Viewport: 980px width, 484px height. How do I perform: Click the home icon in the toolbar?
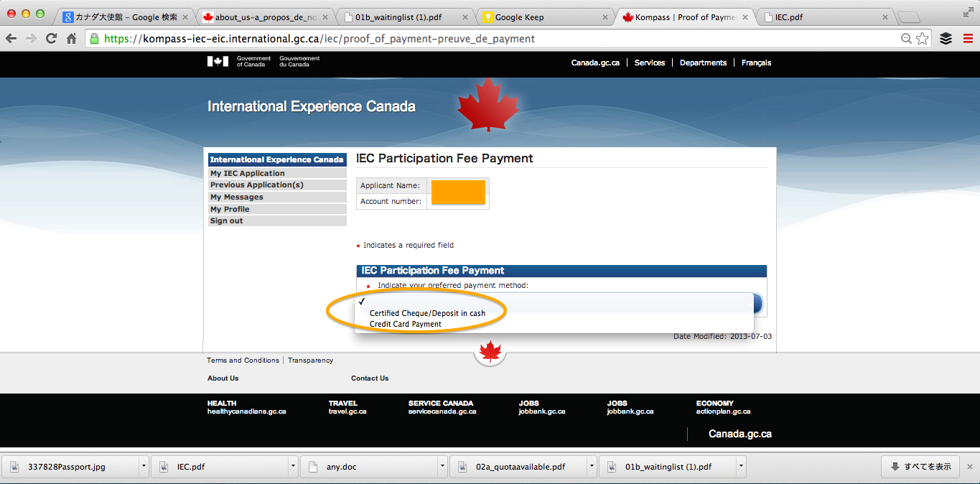click(71, 39)
